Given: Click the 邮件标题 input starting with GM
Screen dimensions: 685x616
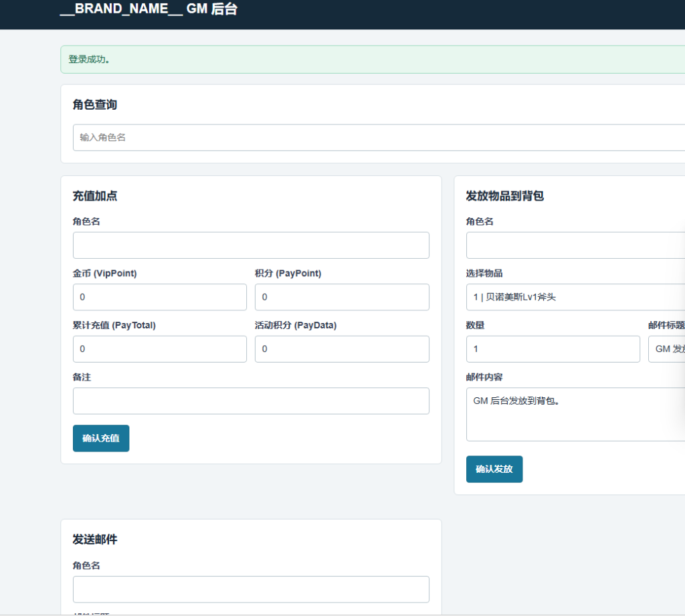Looking at the screenshot, I should tap(667, 349).
